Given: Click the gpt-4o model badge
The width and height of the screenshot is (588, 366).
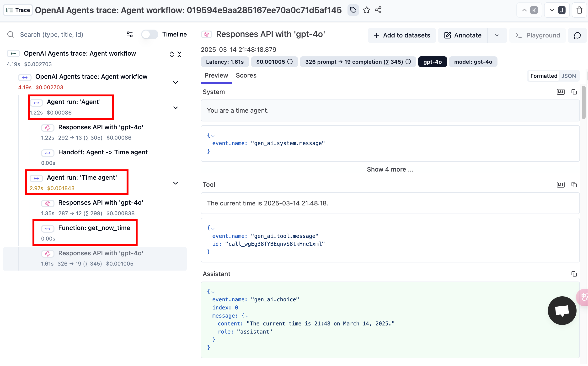Looking at the screenshot, I should coord(433,62).
